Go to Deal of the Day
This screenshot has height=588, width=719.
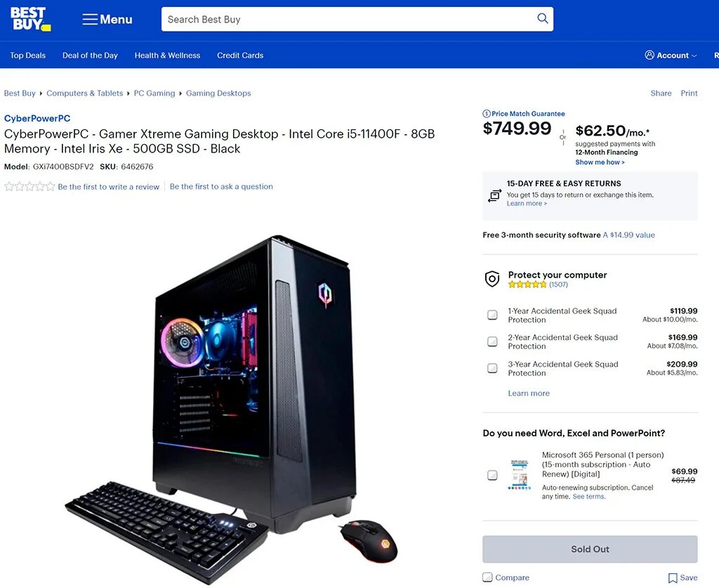click(x=90, y=55)
